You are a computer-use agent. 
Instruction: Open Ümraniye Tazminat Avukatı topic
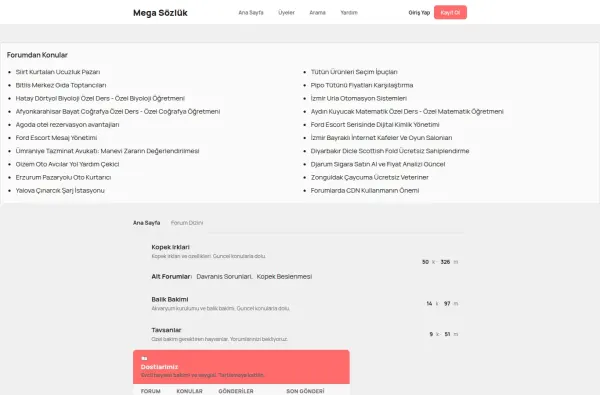[108, 151]
